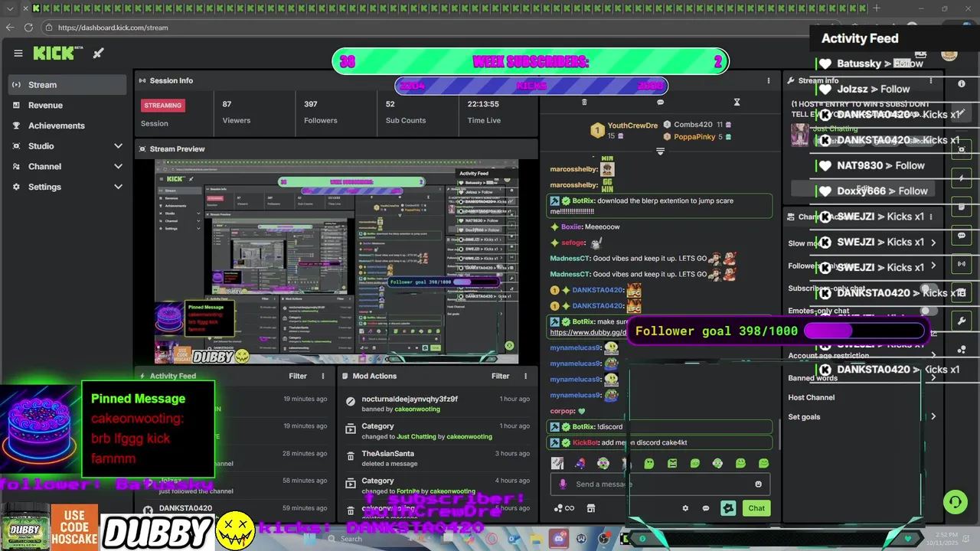The width and height of the screenshot is (980, 551).
Task: Open chat settings gear icon
Action: pyautogui.click(x=685, y=508)
